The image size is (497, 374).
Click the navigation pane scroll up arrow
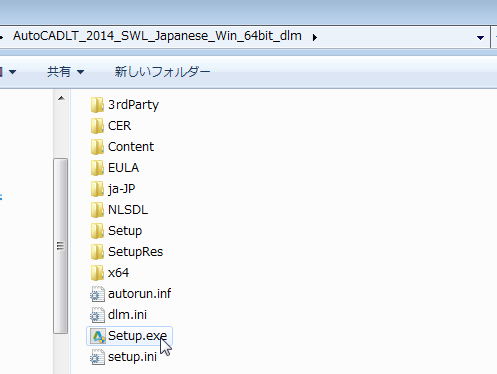(x=61, y=98)
